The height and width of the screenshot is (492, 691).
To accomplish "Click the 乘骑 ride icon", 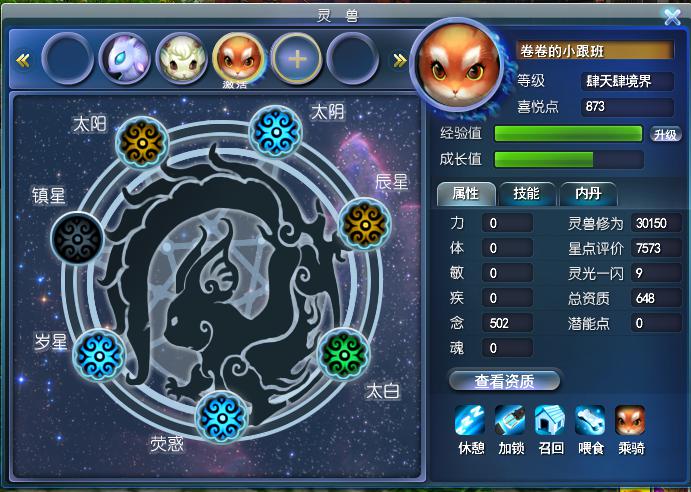I will (x=630, y=420).
